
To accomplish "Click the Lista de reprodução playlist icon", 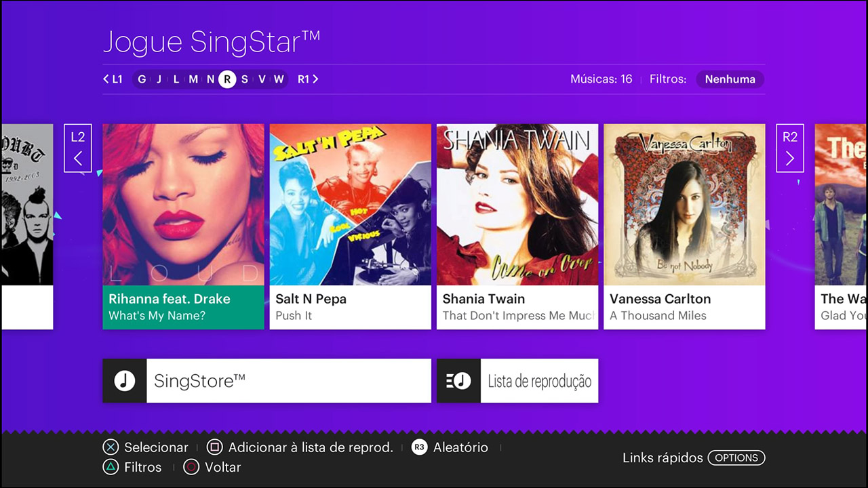I will (x=458, y=380).
